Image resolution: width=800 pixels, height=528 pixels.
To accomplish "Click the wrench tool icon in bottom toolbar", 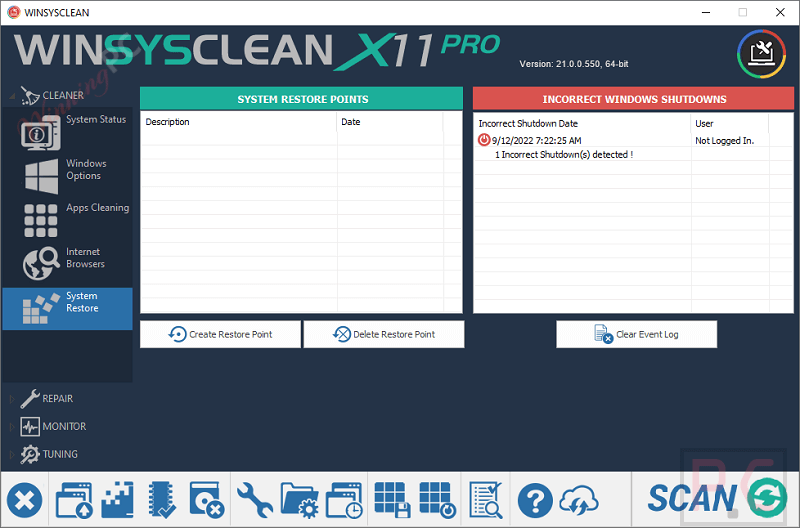I will pyautogui.click(x=255, y=500).
